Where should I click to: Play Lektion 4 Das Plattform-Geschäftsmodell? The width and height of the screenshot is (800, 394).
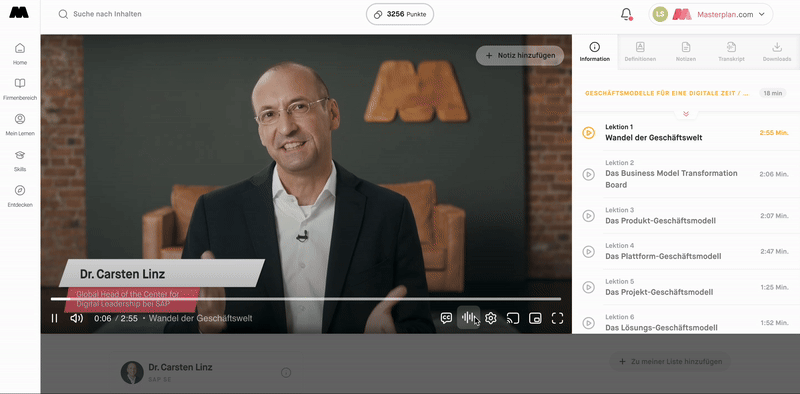(x=588, y=252)
